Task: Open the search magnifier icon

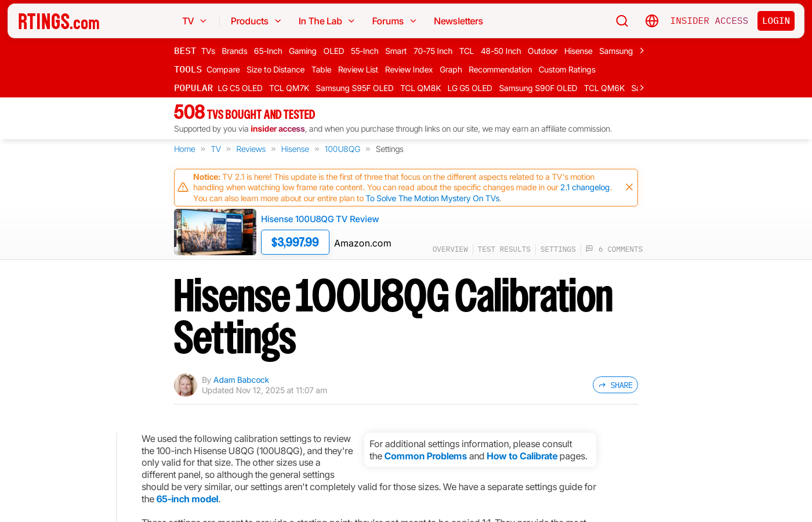Action: (x=622, y=21)
